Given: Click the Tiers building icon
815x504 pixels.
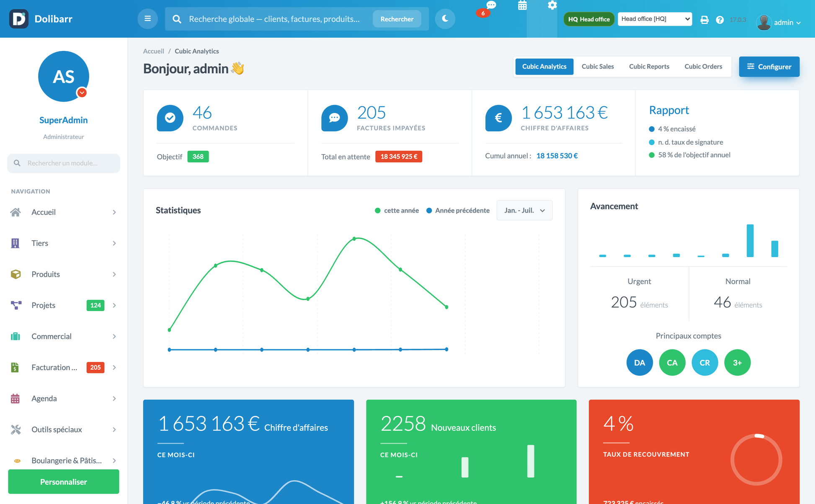Looking at the screenshot, I should 15,243.
